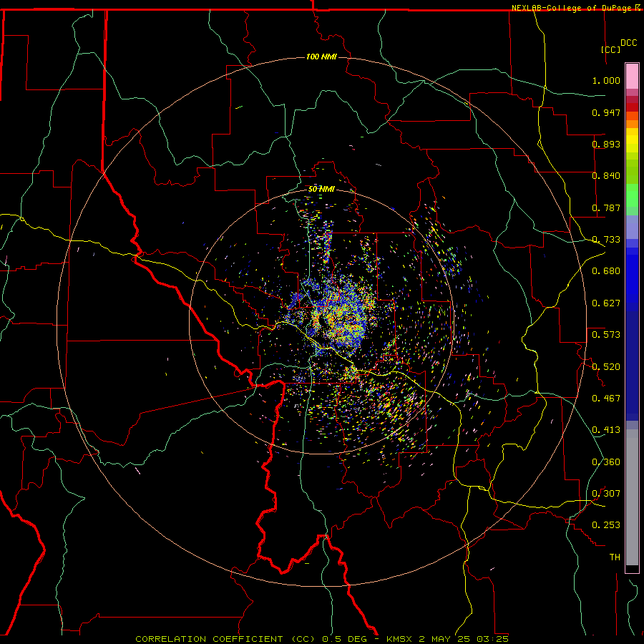644x644 pixels.
Task: Click the 0.733 legend value
Action: [606, 240]
